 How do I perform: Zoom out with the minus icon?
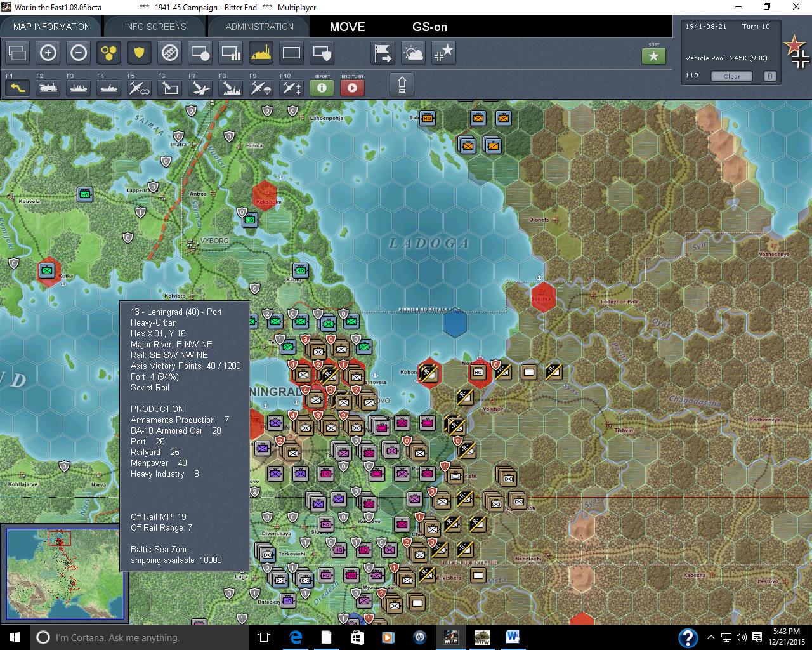pos(79,53)
